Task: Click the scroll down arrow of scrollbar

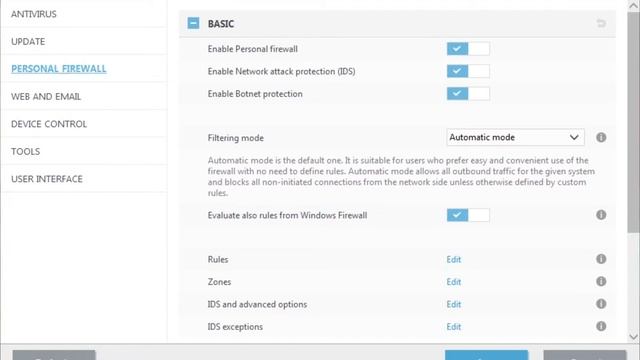Action: pyautogui.click(x=633, y=337)
